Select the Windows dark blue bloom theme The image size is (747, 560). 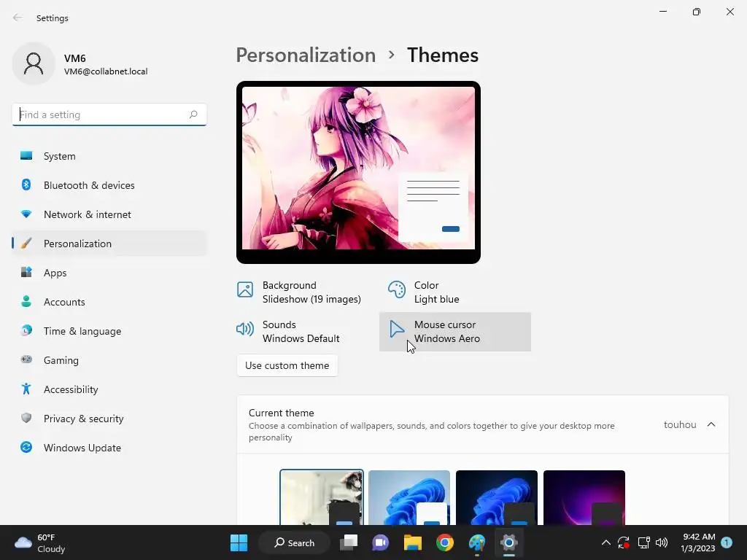coord(496,497)
